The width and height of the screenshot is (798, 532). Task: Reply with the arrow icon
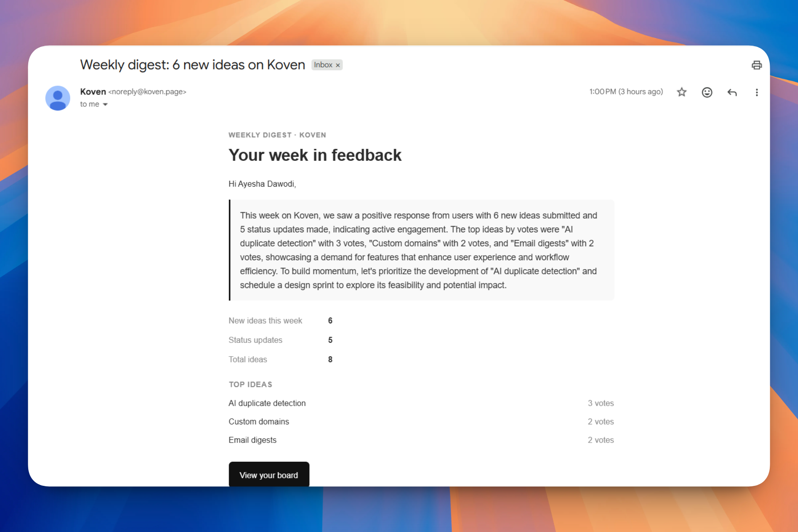[732, 92]
